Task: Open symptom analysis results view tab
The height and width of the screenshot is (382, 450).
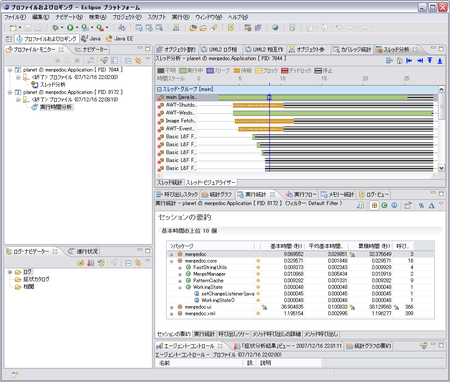Action: (288, 346)
